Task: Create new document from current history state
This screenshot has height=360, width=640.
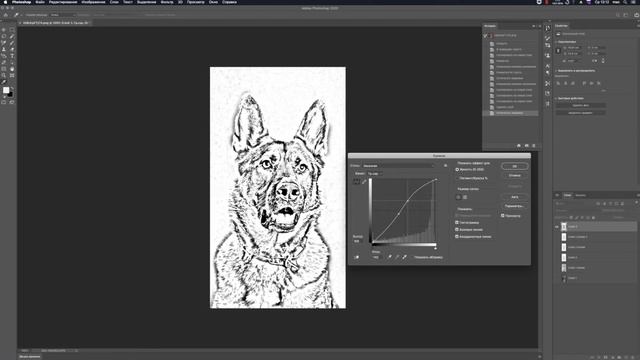Action: [x=519, y=145]
